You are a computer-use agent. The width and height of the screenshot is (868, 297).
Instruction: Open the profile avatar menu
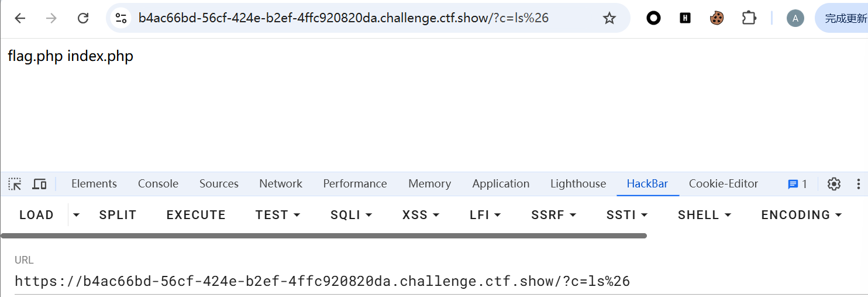click(795, 18)
